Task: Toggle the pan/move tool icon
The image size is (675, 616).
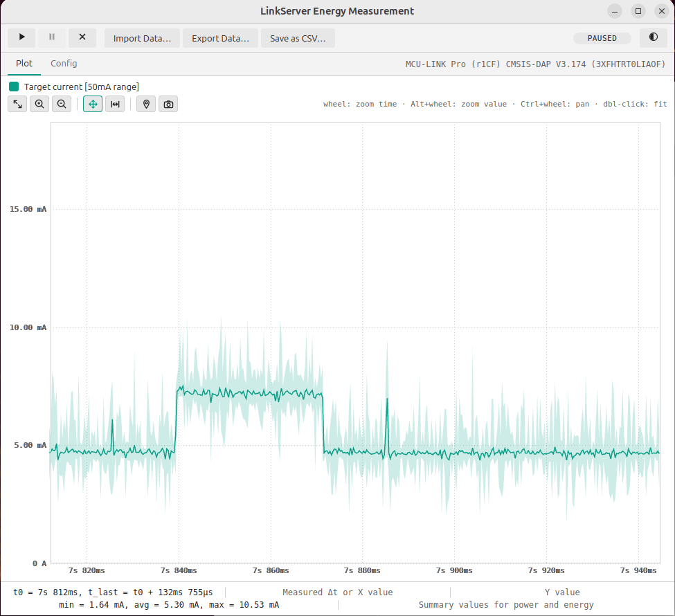Action: (93, 105)
